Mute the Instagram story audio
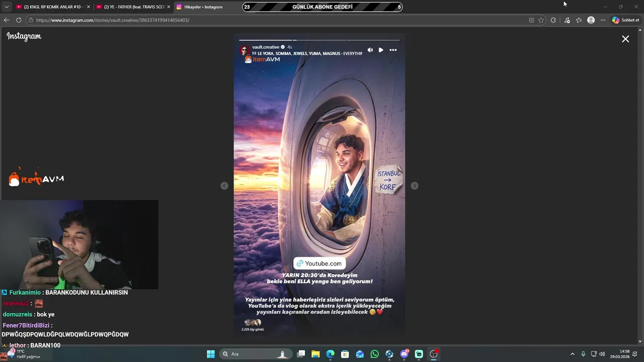This screenshot has width=644, height=362. [x=370, y=50]
